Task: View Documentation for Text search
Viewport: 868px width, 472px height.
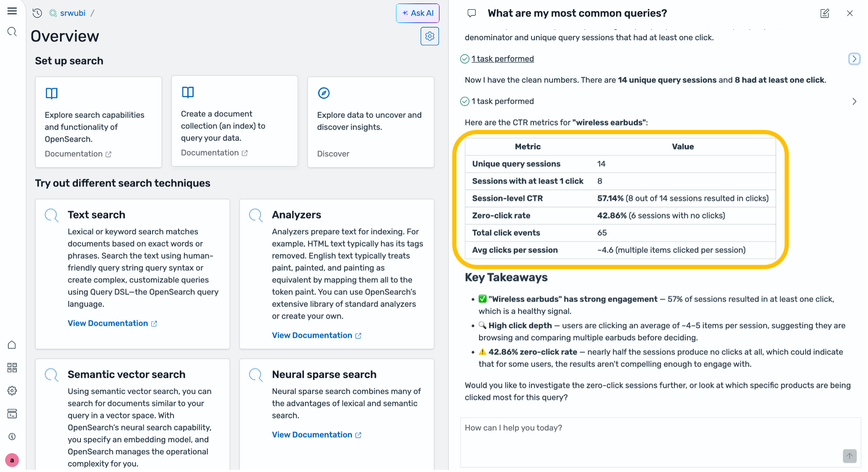Action: [112, 323]
